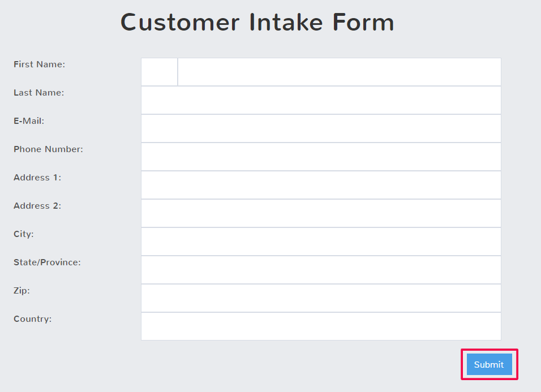
Task: Click into the Country text field
Action: (321, 326)
